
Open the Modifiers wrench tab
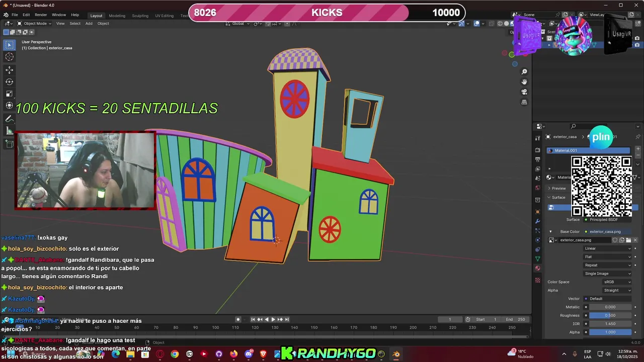[x=537, y=221]
